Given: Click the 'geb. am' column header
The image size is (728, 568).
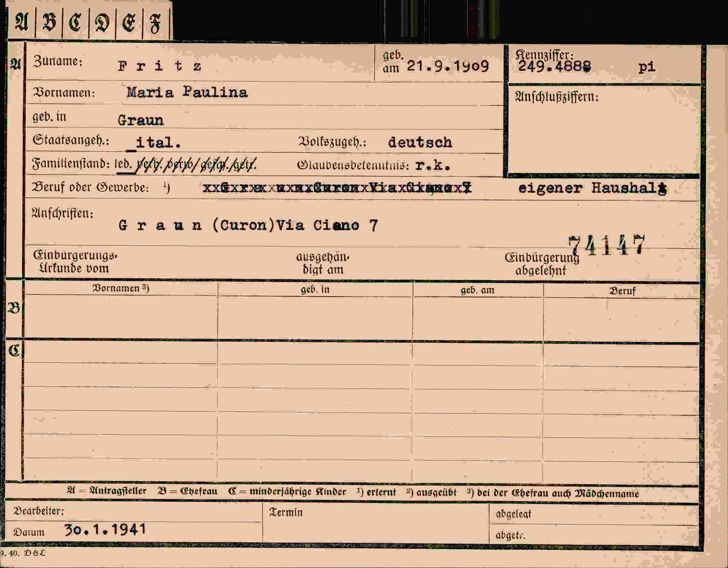Looking at the screenshot, I should coord(477,290).
